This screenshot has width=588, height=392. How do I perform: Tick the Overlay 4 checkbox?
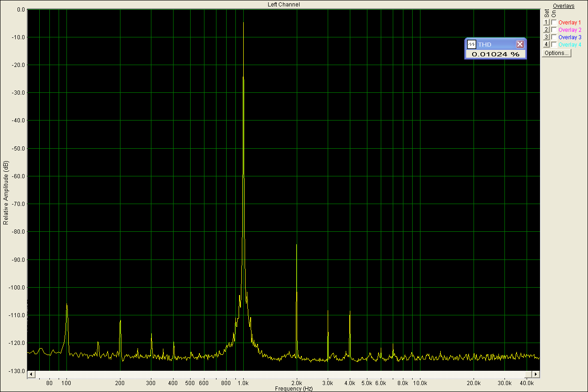(x=554, y=44)
